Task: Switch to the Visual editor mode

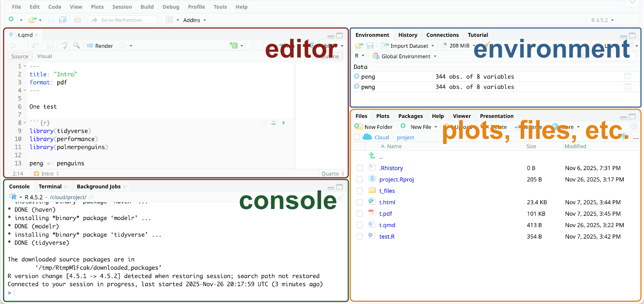Action: pos(44,56)
